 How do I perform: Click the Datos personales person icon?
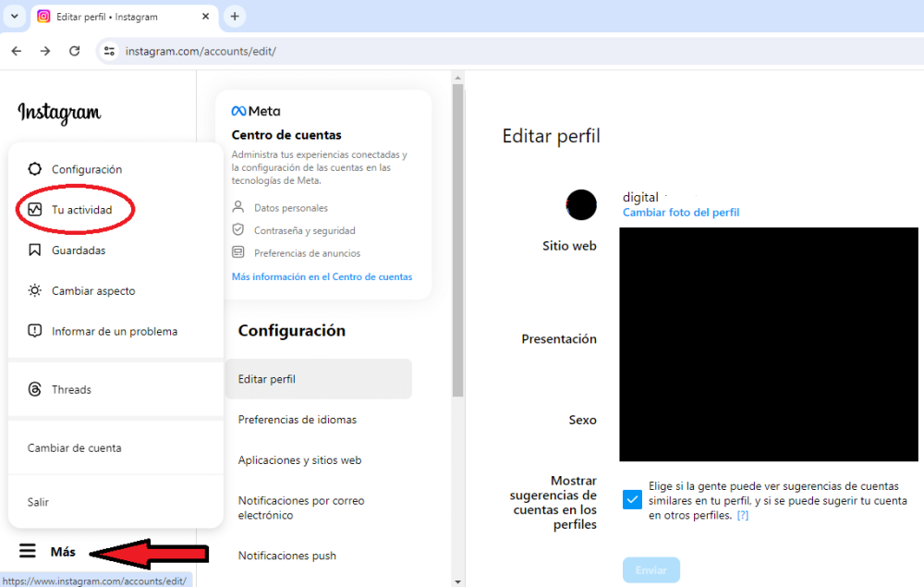tap(238, 207)
